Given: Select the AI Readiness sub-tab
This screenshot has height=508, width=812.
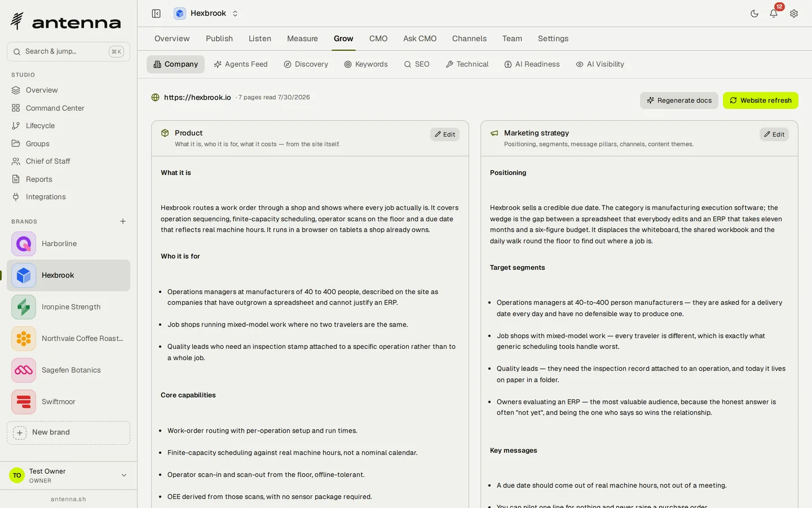Looking at the screenshot, I should [532, 64].
